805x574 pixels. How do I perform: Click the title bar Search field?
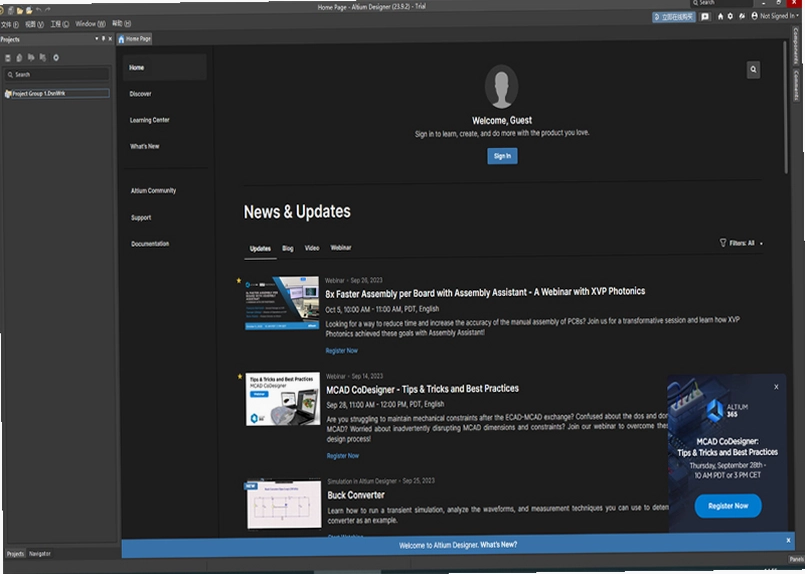pyautogui.click(x=720, y=3)
